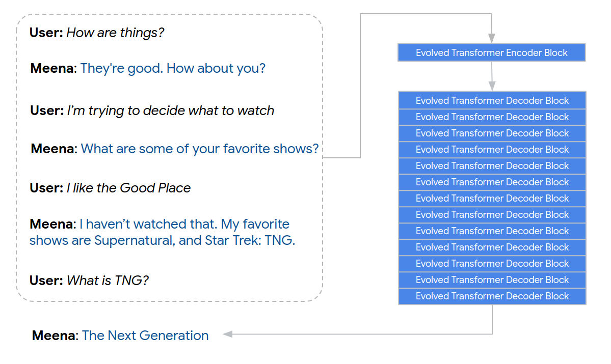Click the second Evolved Transformer Decoder Block

492,117
